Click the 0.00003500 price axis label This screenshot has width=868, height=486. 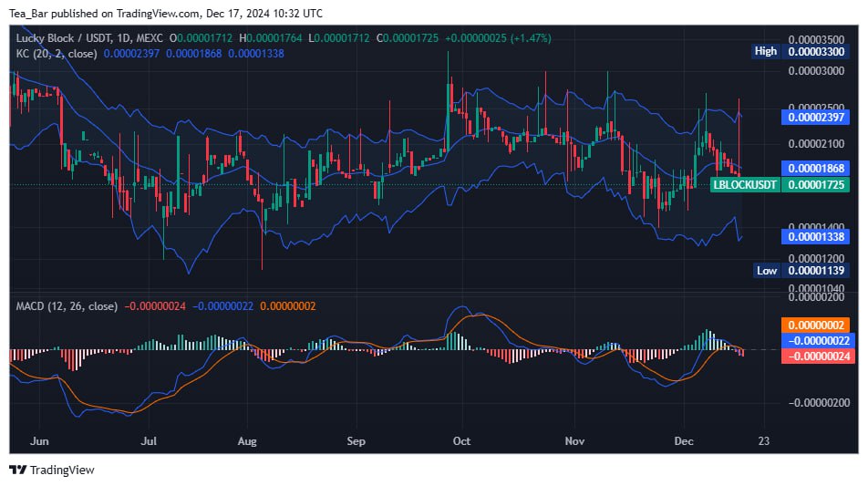(817, 40)
